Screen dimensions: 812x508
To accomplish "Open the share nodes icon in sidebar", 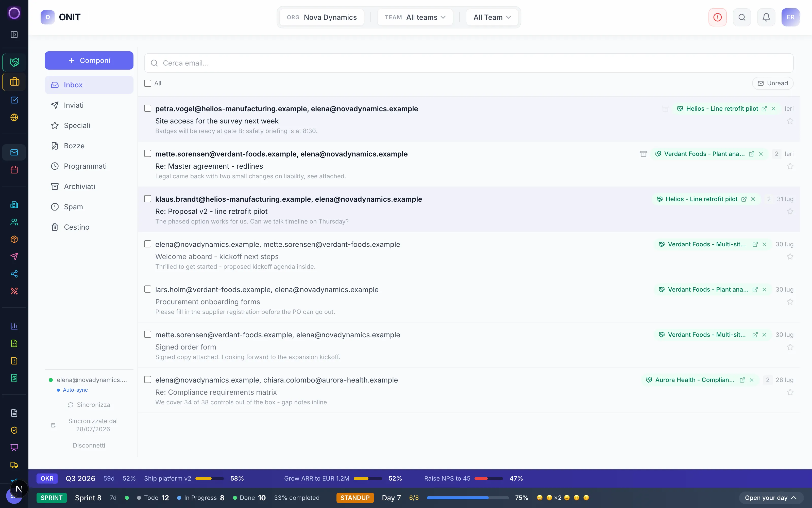I will coord(14,274).
